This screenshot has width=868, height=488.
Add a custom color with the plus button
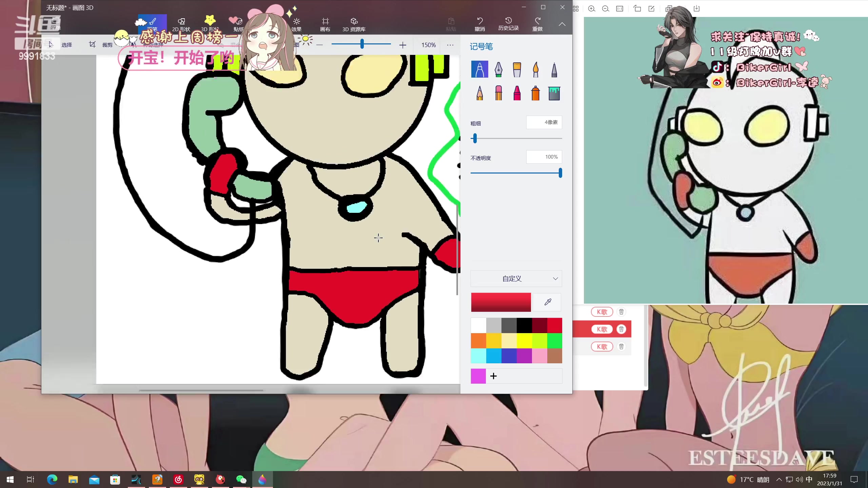click(493, 376)
